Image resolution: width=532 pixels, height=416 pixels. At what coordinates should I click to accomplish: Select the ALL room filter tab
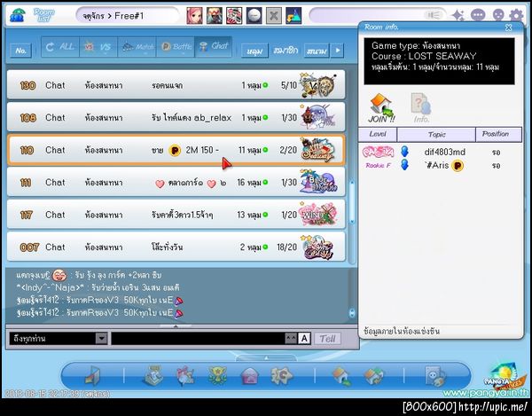point(60,47)
